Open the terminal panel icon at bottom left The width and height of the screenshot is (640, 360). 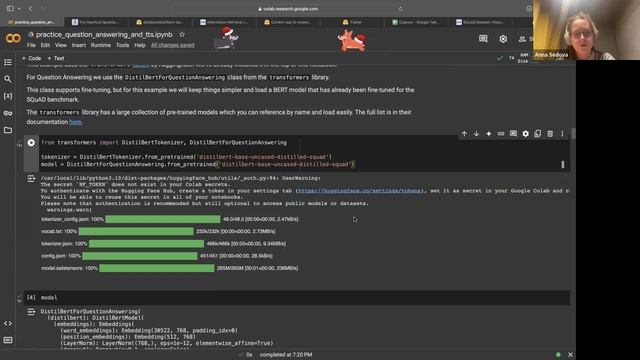pyautogui.click(x=8, y=340)
